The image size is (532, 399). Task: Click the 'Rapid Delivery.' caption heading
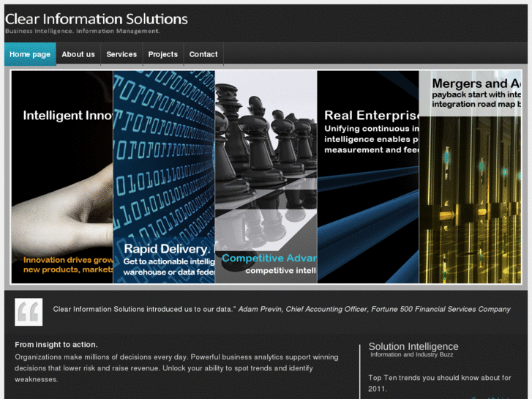pos(168,249)
